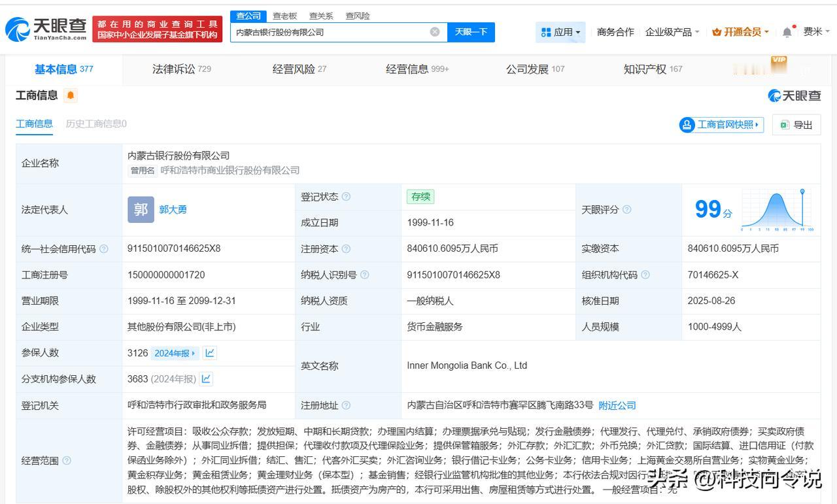Viewport: 837px width, 504px height.
Task: Click the TianYanCha logo at the top left
Action: pyautogui.click(x=46, y=29)
